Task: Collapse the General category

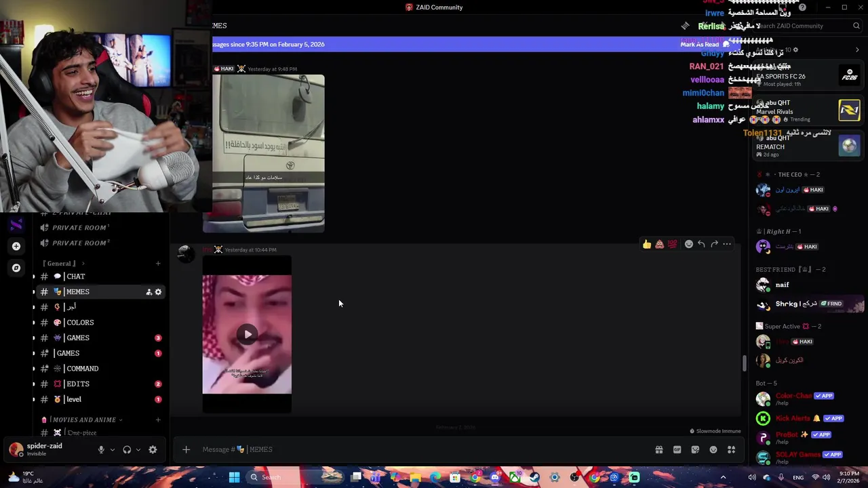Action: (62, 264)
